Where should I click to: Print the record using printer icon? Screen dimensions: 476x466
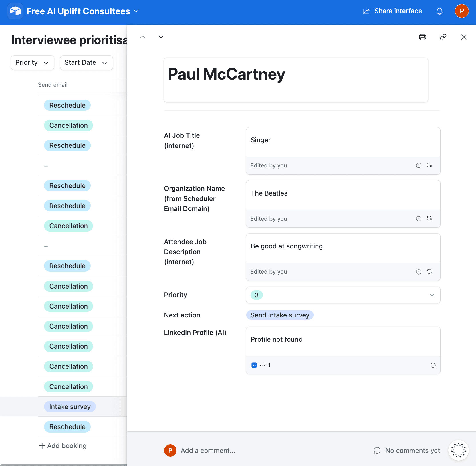point(422,37)
